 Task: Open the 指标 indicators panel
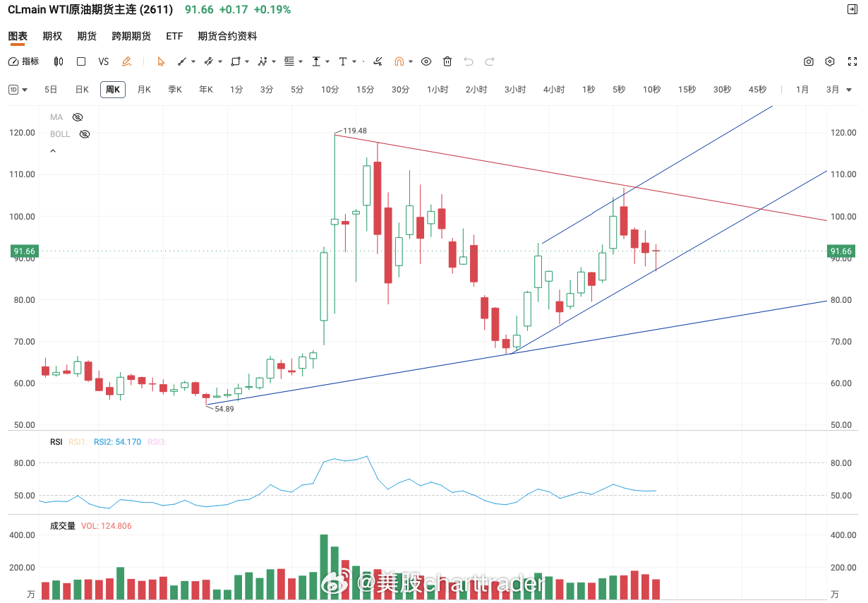point(23,61)
